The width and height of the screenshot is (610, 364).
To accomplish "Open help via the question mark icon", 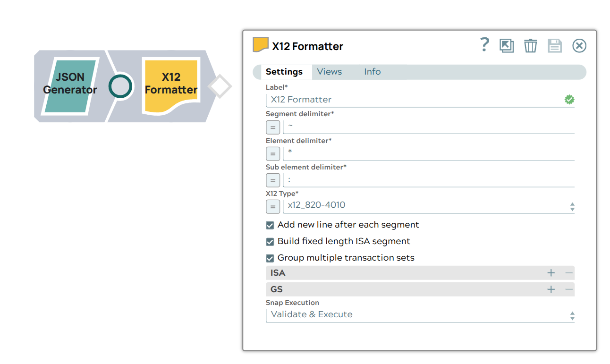I will click(484, 45).
